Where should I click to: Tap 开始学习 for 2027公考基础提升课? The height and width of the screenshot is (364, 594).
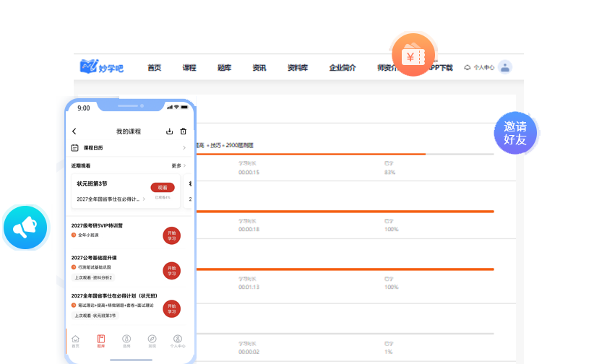(171, 270)
